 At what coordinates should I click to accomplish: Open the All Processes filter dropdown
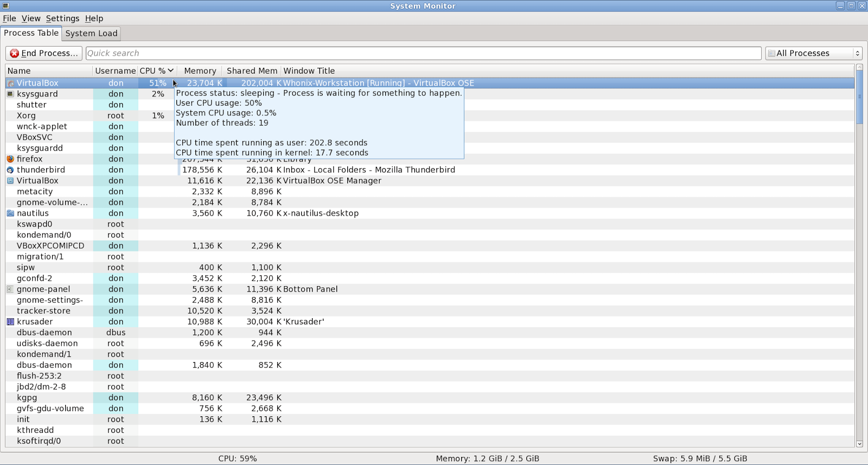[813, 53]
